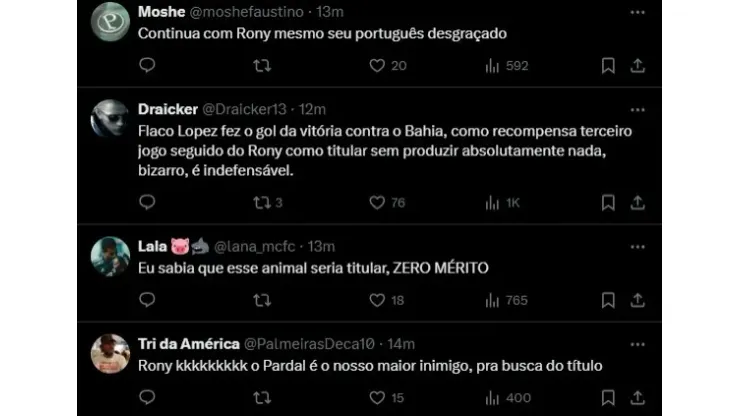
Task: Bookmark Lala's tweet
Action: [608, 299]
